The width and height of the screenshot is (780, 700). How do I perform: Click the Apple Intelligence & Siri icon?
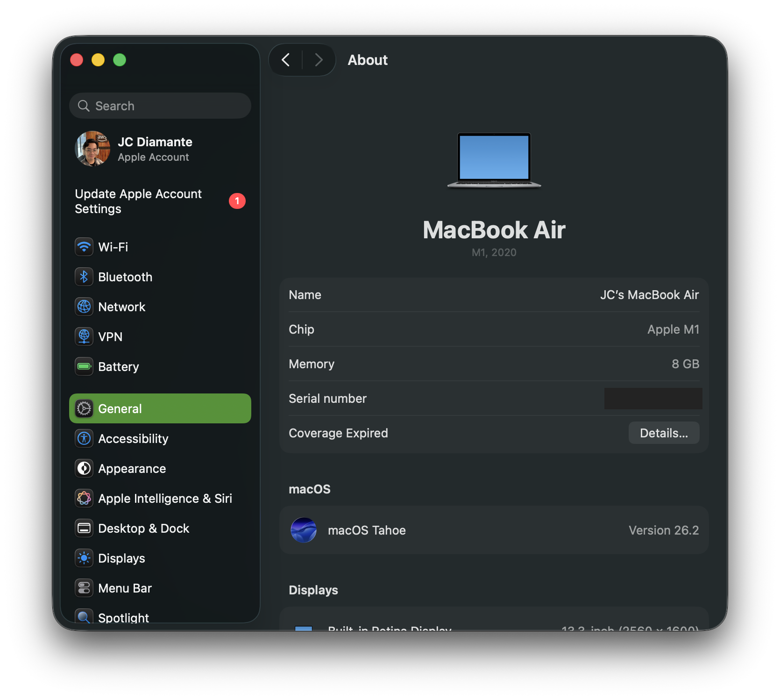pyautogui.click(x=84, y=498)
